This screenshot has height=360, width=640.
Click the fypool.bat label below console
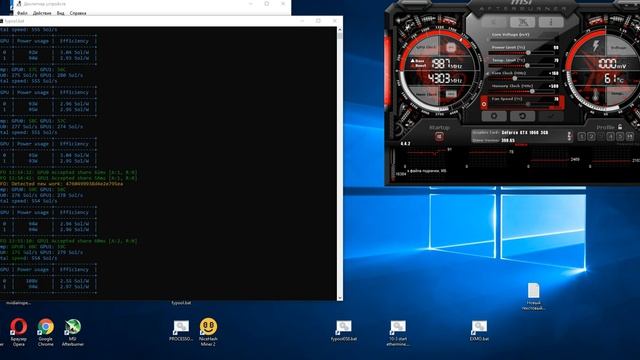pyautogui.click(x=181, y=303)
